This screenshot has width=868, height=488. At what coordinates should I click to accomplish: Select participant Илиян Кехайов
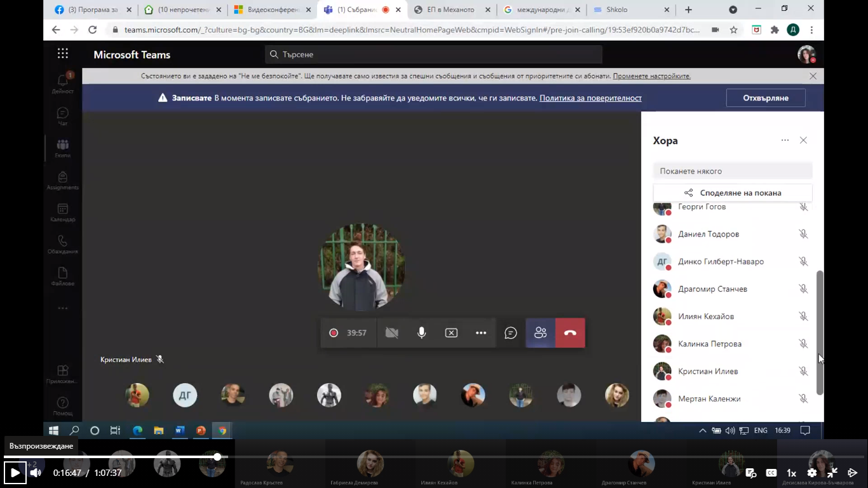pos(733,316)
